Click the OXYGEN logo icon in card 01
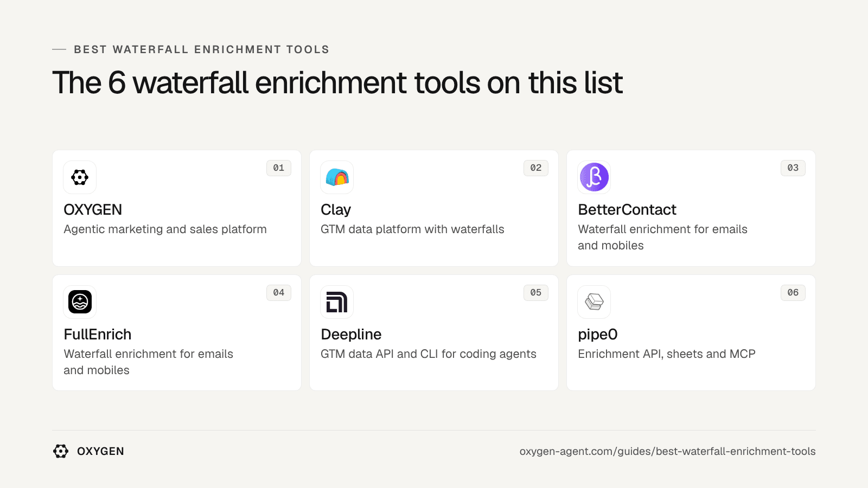 pyautogui.click(x=80, y=177)
